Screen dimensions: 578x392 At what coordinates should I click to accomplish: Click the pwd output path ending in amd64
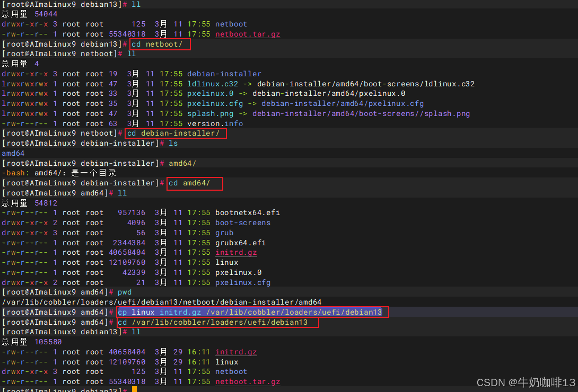click(x=161, y=302)
